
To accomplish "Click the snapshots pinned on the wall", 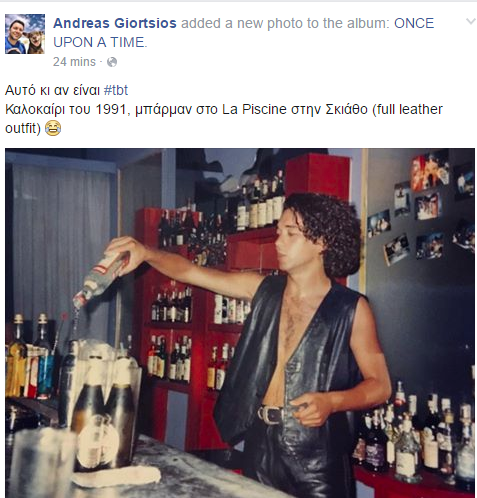I will point(422,211).
